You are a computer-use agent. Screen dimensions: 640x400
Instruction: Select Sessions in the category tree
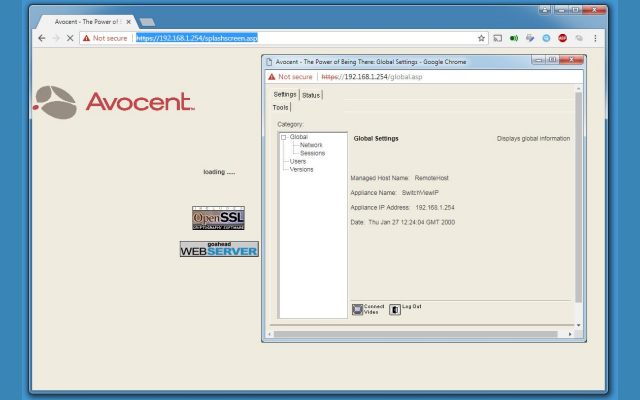coord(313,153)
